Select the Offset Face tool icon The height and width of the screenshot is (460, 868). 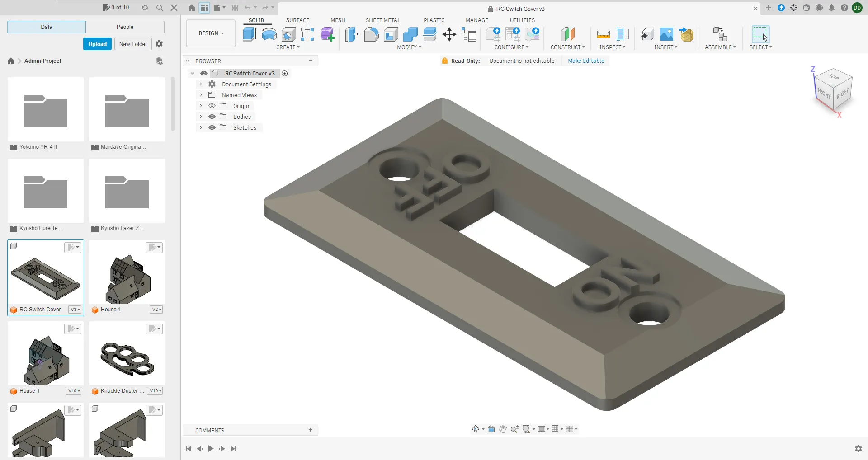coord(429,34)
